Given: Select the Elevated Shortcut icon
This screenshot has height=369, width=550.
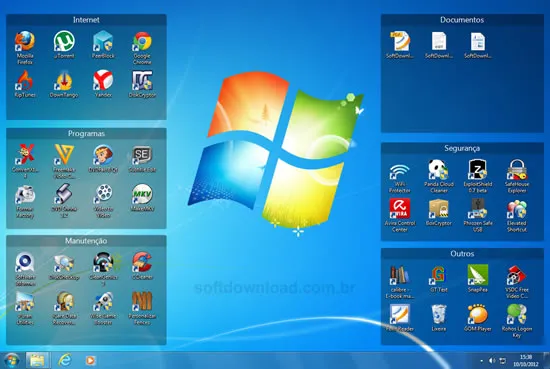Looking at the screenshot, I should (x=517, y=209).
